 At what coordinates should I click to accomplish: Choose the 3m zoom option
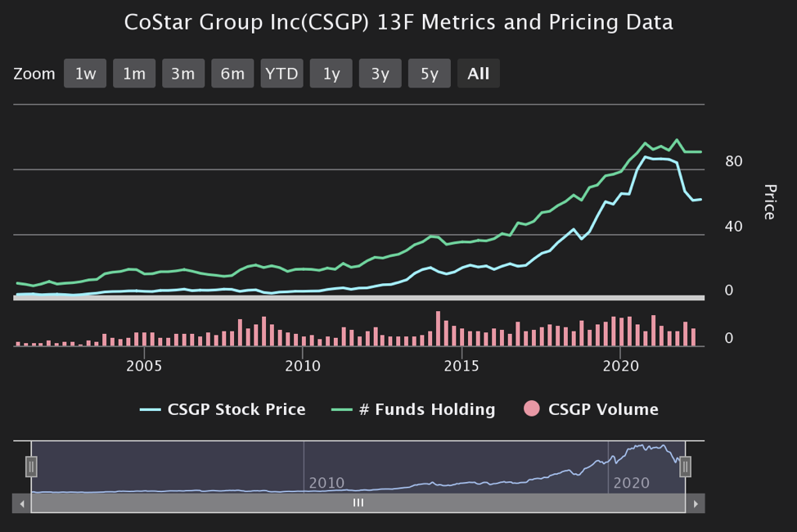[183, 74]
